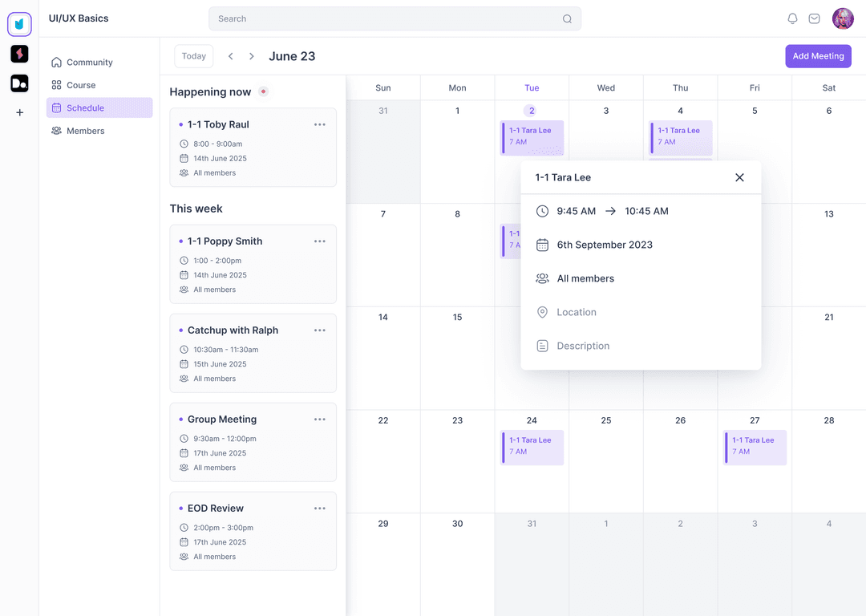Dismiss the 1-1 Tara Lee popup
Screen dimensions: 866x616
click(739, 177)
